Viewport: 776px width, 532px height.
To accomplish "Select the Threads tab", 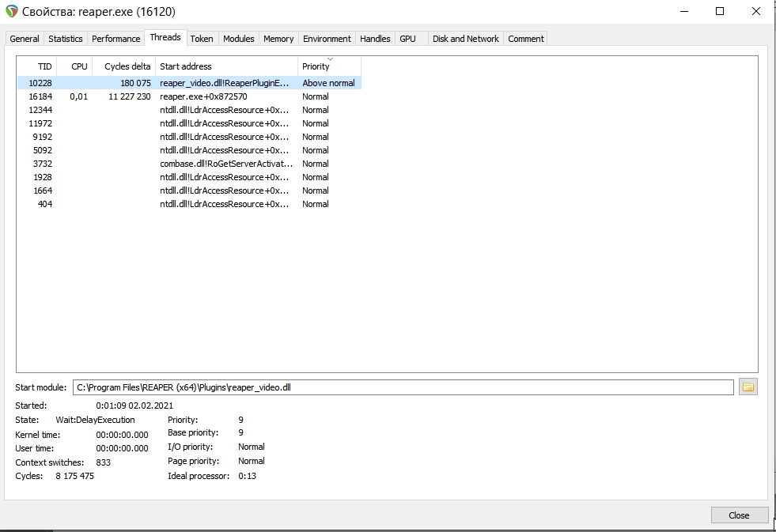I will [165, 38].
